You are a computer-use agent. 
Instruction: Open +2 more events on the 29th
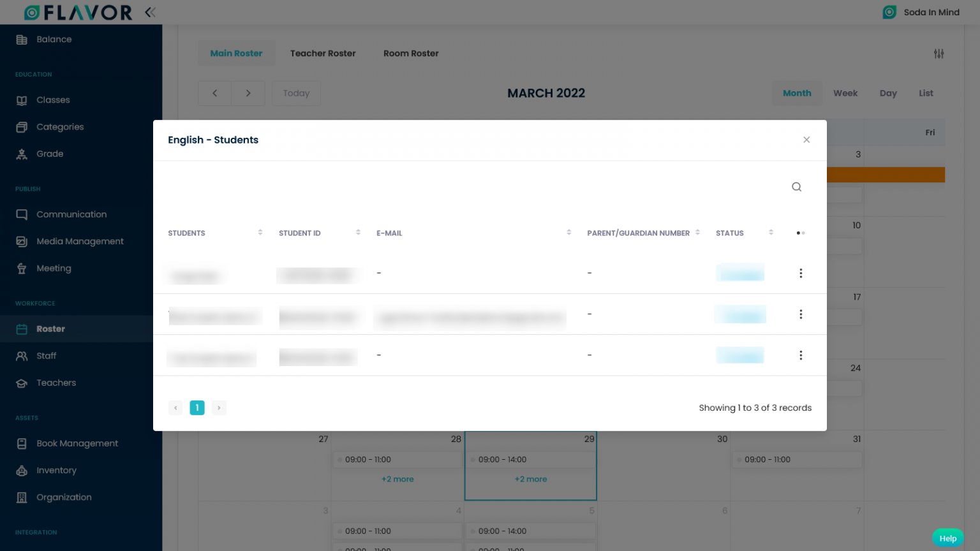click(x=531, y=479)
